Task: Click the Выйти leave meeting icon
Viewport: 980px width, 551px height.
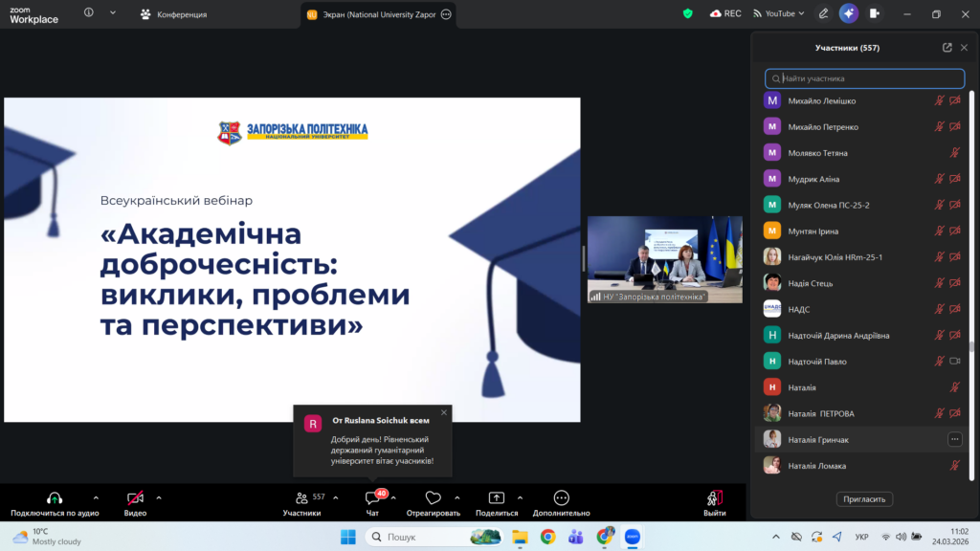Action: point(714,498)
